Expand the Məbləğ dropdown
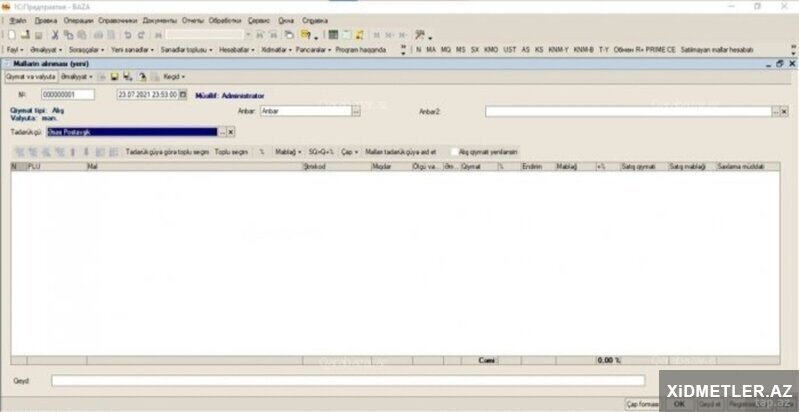Image resolution: width=799 pixels, height=412 pixels. [x=287, y=151]
